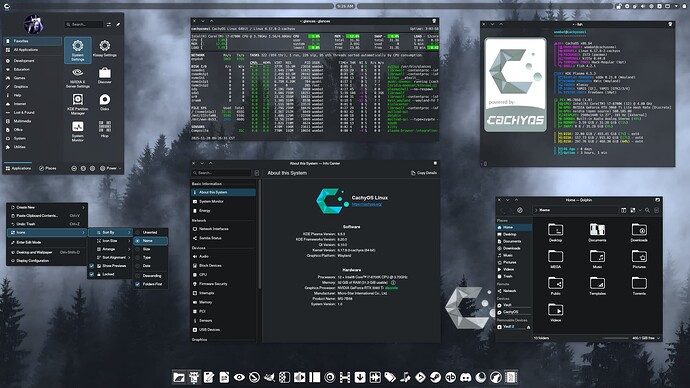Eject Vault 2 in Dolphin places
Viewport: 690px width, 388px height.
(528, 327)
